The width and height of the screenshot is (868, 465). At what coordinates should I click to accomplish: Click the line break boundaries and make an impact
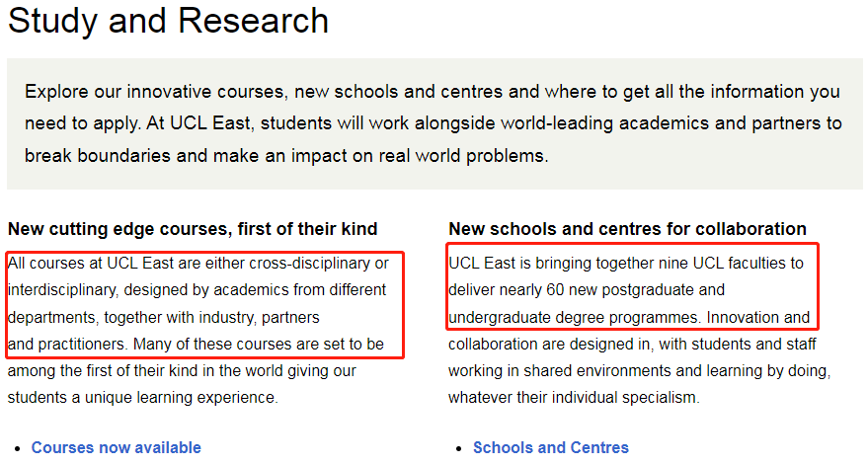[x=286, y=156]
